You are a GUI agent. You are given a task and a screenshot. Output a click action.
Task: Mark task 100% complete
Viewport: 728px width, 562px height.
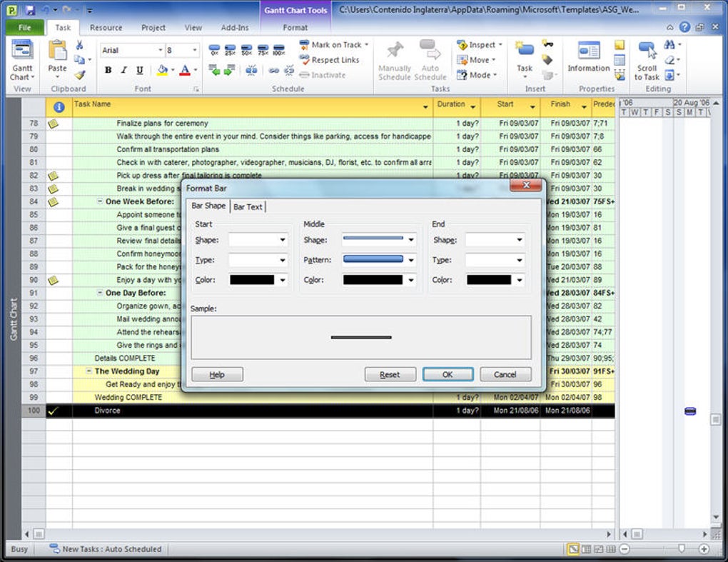(278, 50)
